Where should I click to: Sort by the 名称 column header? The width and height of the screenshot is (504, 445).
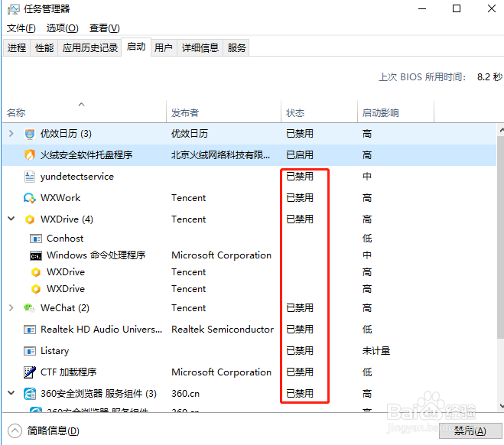pyautogui.click(x=84, y=112)
